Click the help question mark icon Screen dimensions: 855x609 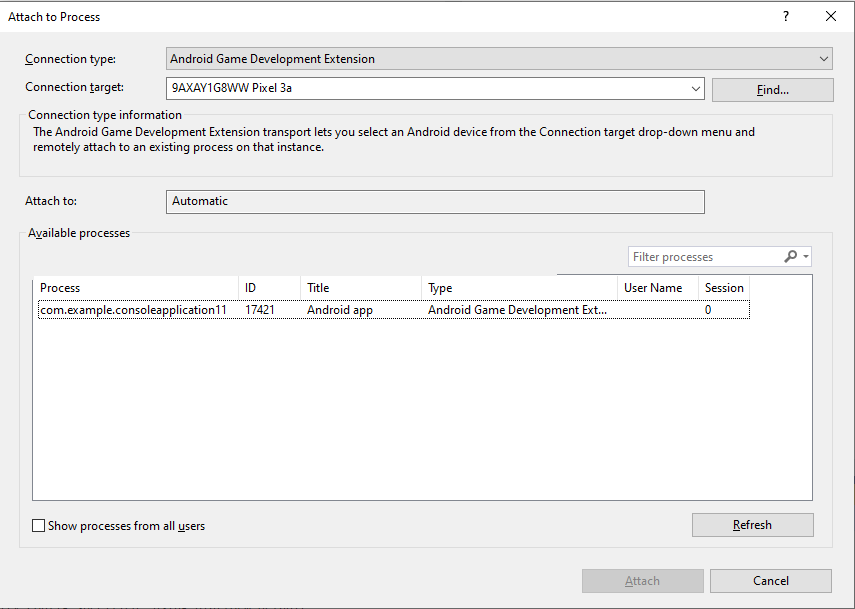point(786,16)
